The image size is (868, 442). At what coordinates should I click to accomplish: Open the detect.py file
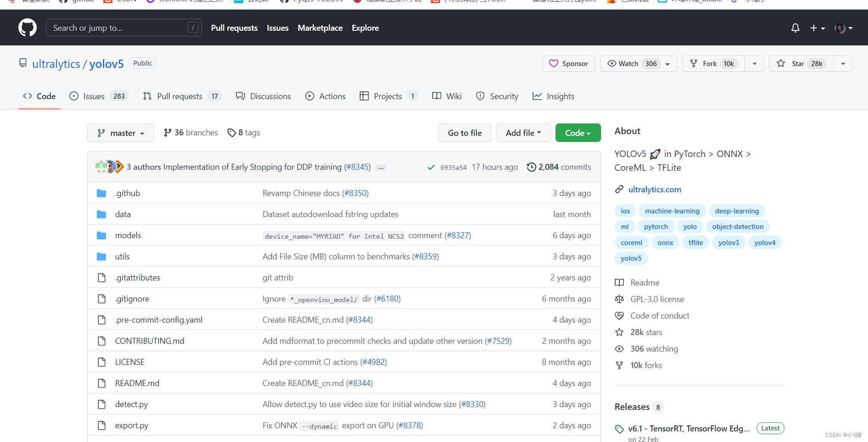click(131, 404)
